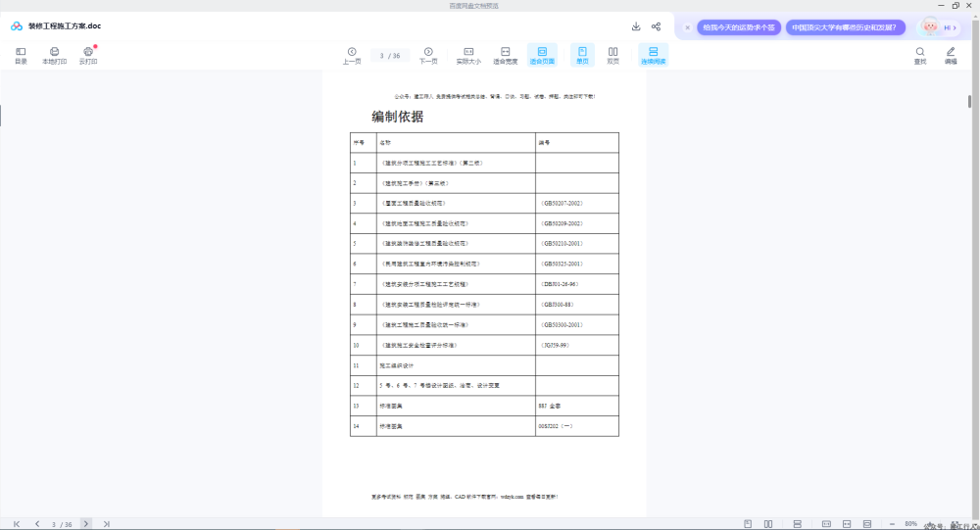The image size is (980, 530).
Task: Click page footer text with wdzyk.com
Action: [465, 497]
